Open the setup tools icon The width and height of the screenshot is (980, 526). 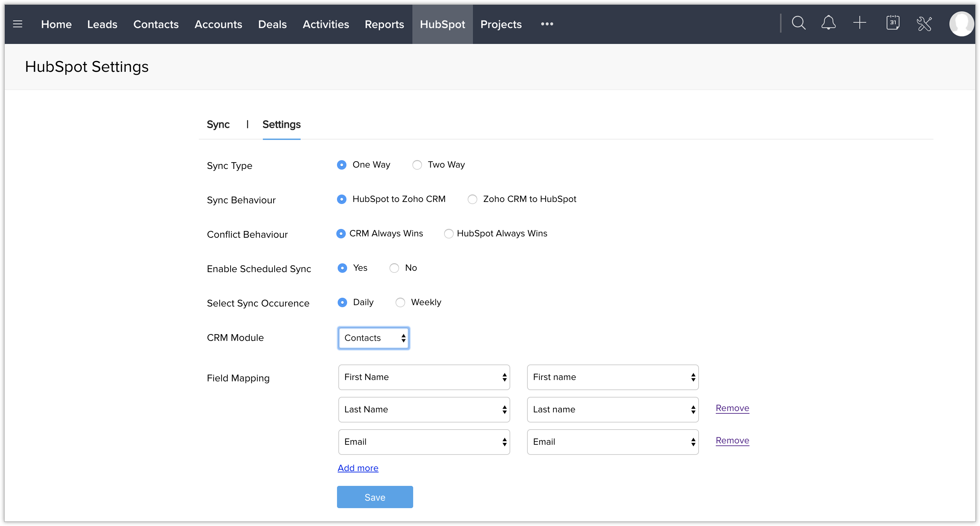coord(924,24)
